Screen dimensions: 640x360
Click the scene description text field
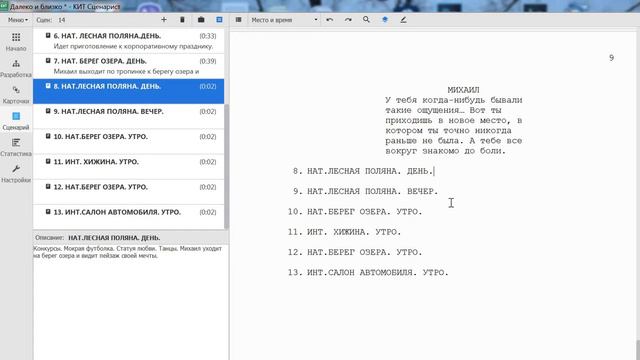click(131, 302)
